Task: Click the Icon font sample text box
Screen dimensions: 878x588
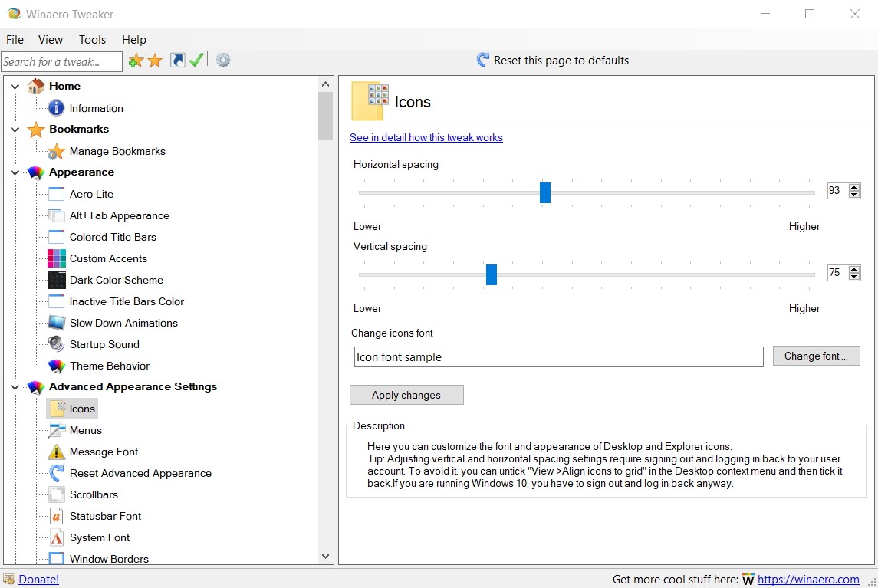Action: 558,356
